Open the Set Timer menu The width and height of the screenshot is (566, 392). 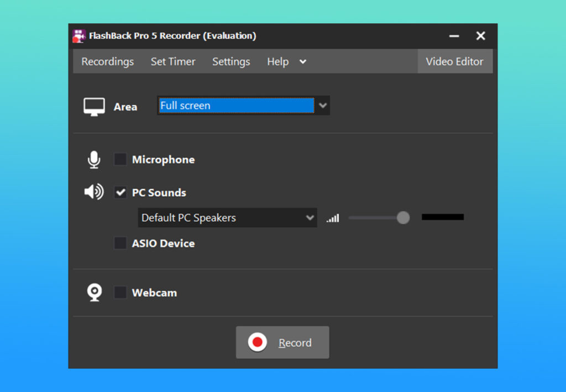point(173,62)
